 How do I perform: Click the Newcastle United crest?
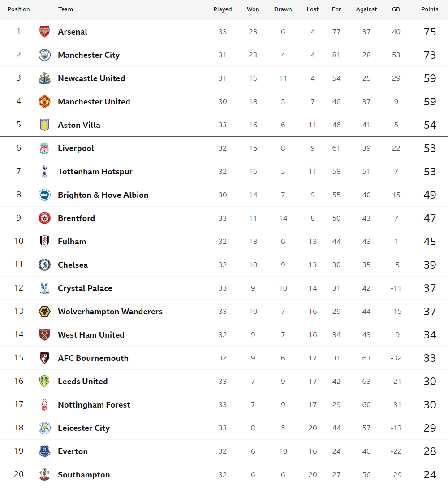[44, 78]
